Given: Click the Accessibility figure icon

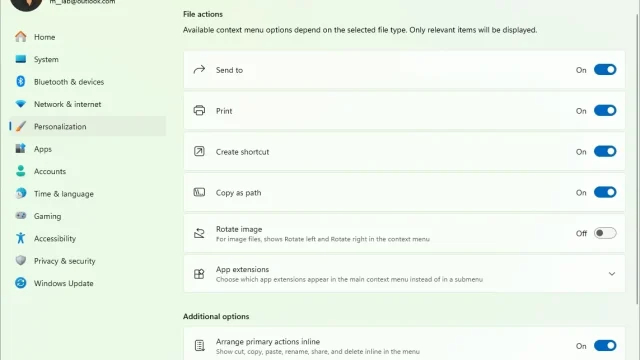Looking at the screenshot, I should click(20, 238).
